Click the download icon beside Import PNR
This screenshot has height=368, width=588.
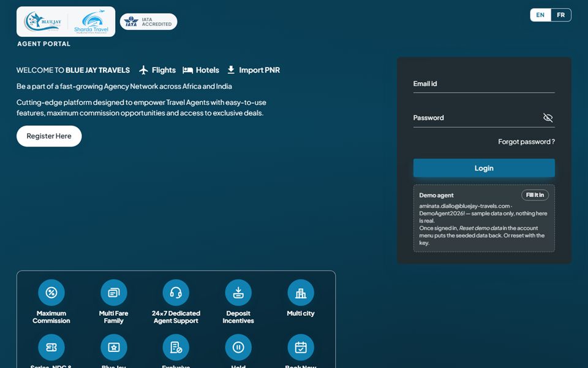pyautogui.click(x=231, y=70)
